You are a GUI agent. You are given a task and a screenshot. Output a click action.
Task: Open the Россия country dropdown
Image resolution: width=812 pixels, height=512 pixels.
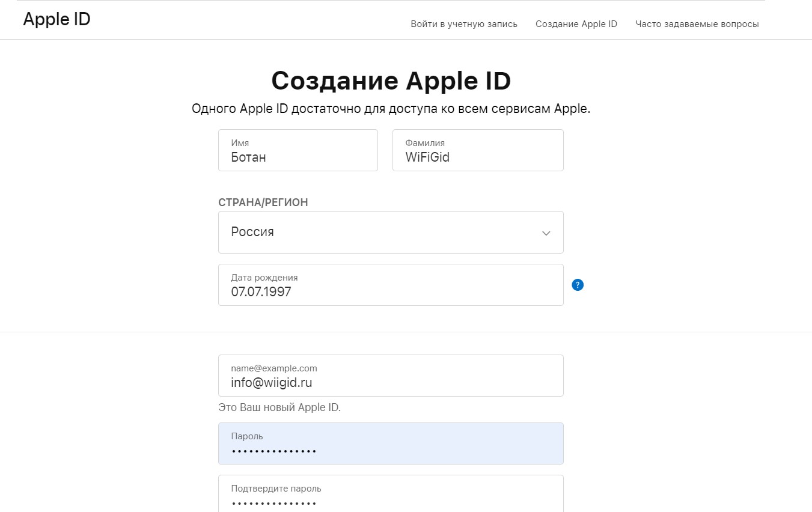coord(391,232)
